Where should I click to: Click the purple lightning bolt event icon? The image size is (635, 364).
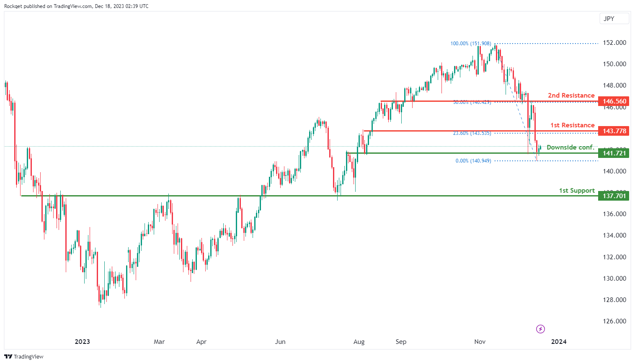click(540, 329)
